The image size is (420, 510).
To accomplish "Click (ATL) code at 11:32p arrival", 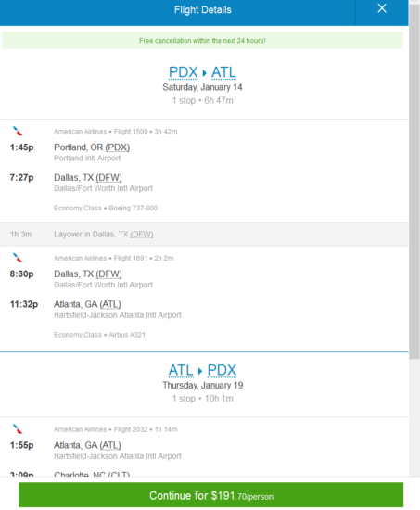I will pyautogui.click(x=110, y=304).
